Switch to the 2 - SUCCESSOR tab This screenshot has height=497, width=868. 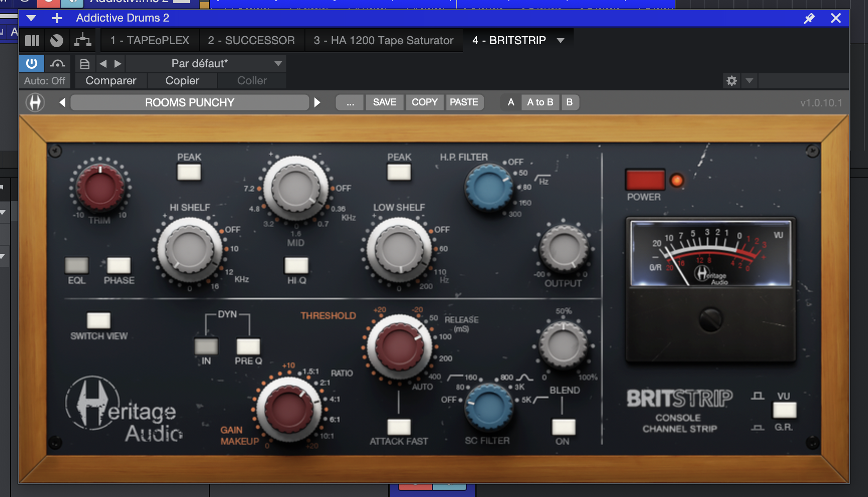[x=251, y=41]
